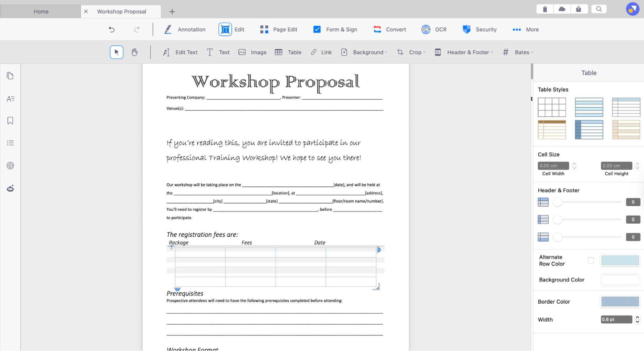
Task: Open the bookmarks sidebar panel
Action: 10,121
